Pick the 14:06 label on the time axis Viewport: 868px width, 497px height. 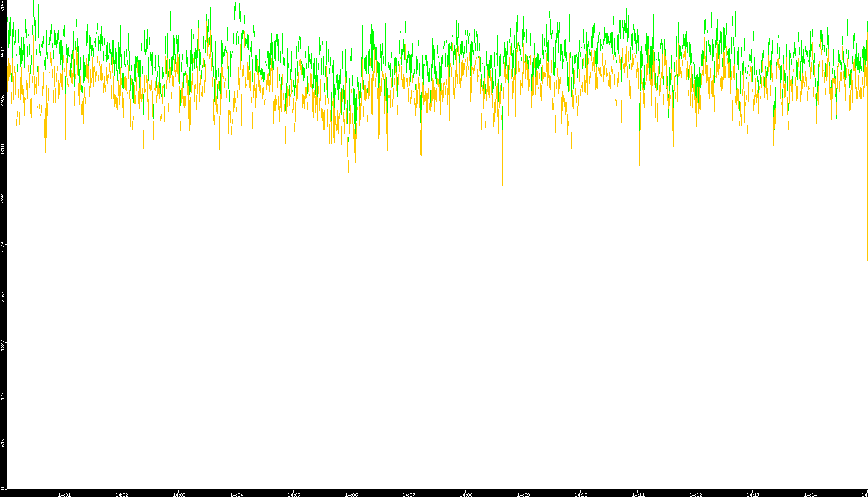(x=351, y=495)
